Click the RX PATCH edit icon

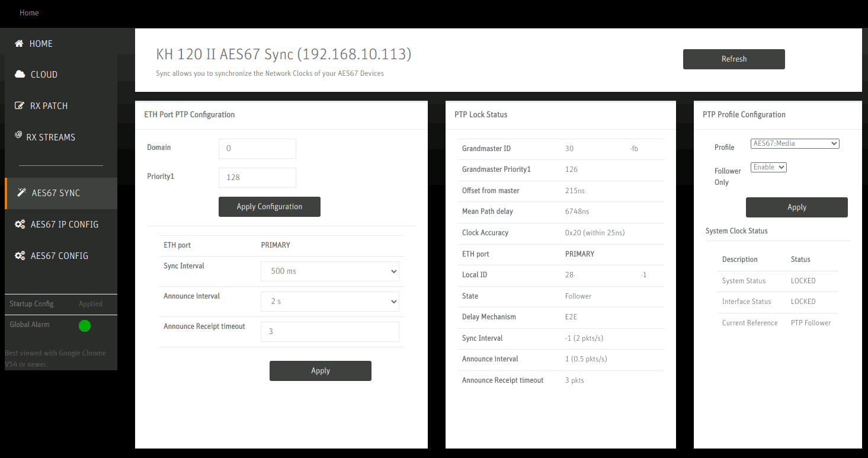point(19,106)
